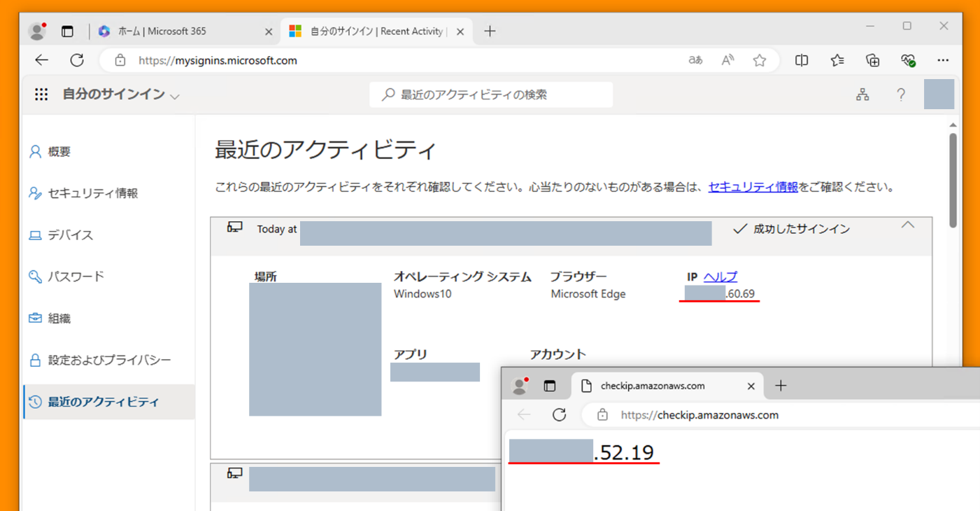Click the 最近のアクティビティの検索 search box
Image resolution: width=980 pixels, height=511 pixels.
click(491, 94)
